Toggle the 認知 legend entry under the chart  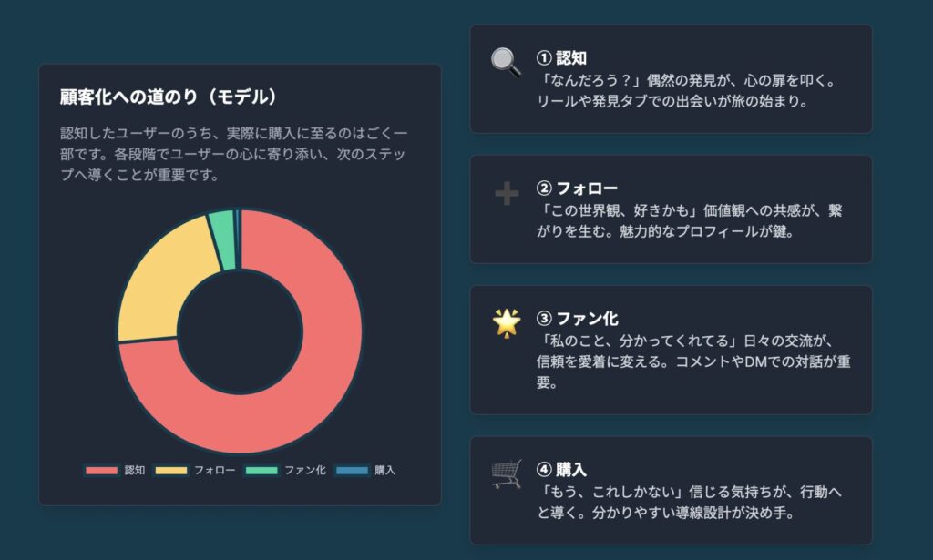point(115,470)
